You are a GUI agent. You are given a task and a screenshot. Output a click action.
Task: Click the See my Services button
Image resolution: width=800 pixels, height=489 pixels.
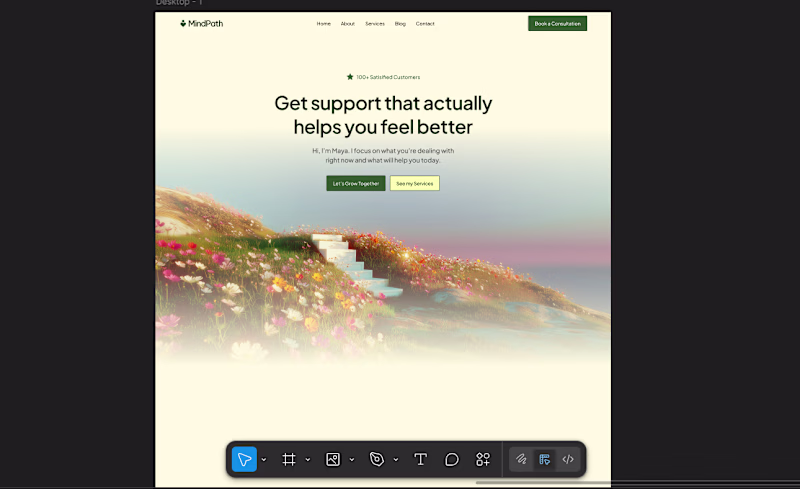coord(415,183)
